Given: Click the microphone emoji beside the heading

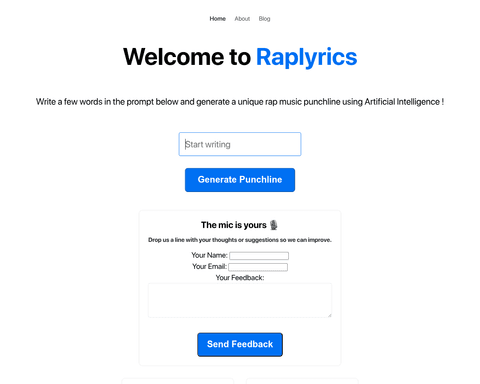Looking at the screenshot, I should pyautogui.click(x=274, y=225).
